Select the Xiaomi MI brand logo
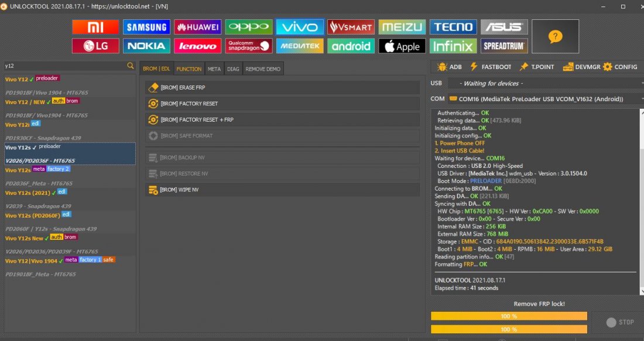This screenshot has width=644, height=341. (x=95, y=27)
